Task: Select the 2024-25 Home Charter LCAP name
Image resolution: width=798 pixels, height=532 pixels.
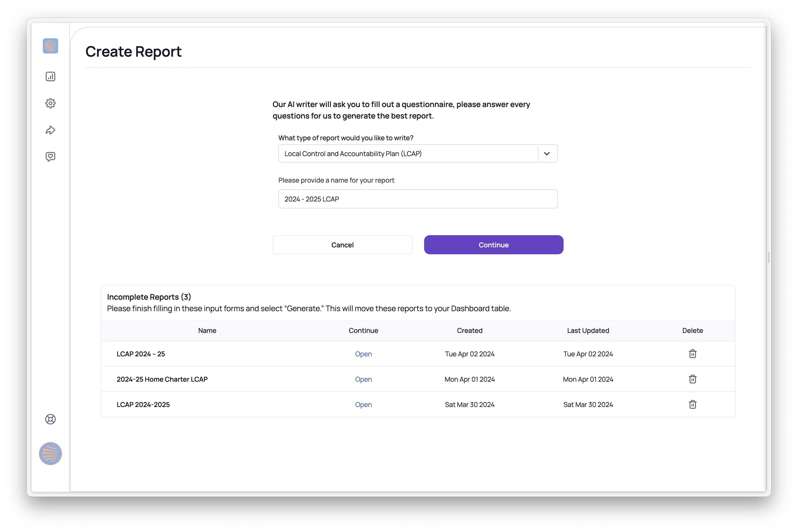Action: pyautogui.click(x=162, y=379)
